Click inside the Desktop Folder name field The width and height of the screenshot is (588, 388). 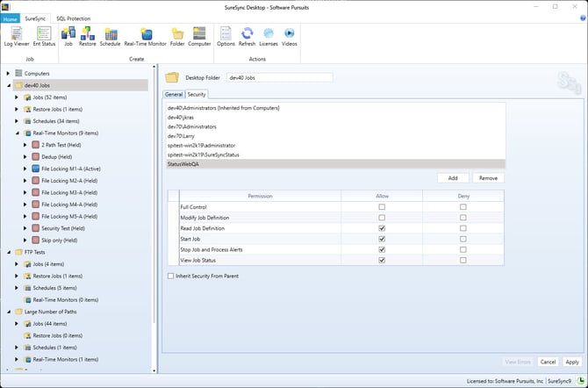pyautogui.click(x=279, y=77)
